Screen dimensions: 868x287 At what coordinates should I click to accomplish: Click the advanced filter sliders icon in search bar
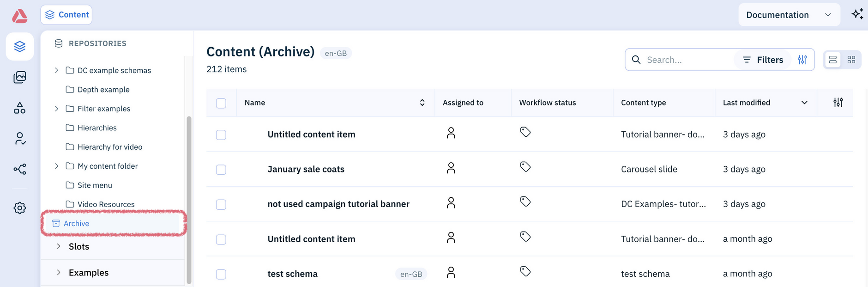click(x=802, y=60)
